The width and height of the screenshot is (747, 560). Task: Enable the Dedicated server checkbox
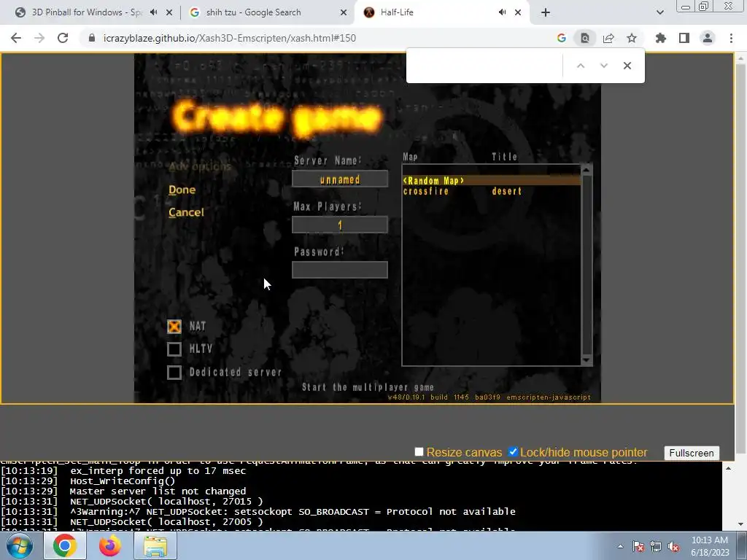click(174, 373)
